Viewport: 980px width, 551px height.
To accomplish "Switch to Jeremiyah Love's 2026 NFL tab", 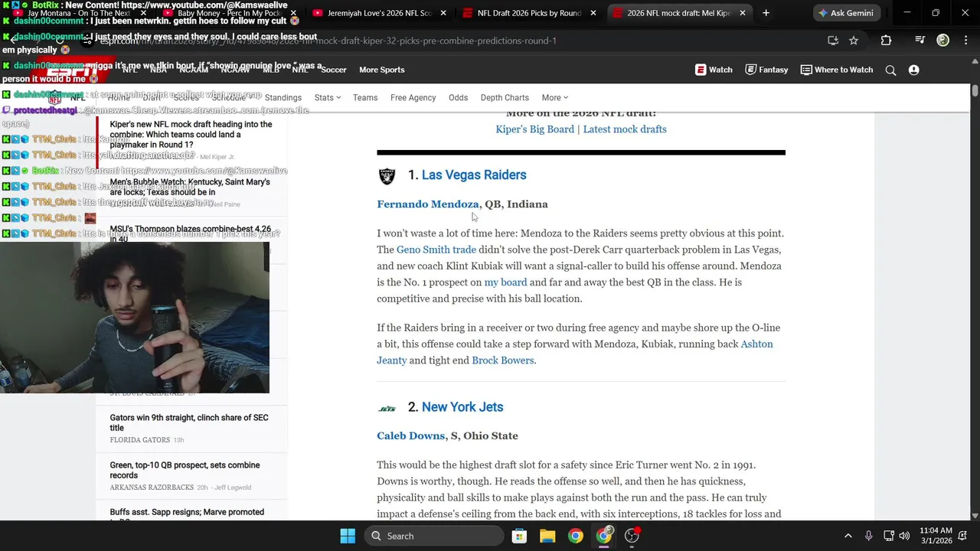I will (379, 13).
